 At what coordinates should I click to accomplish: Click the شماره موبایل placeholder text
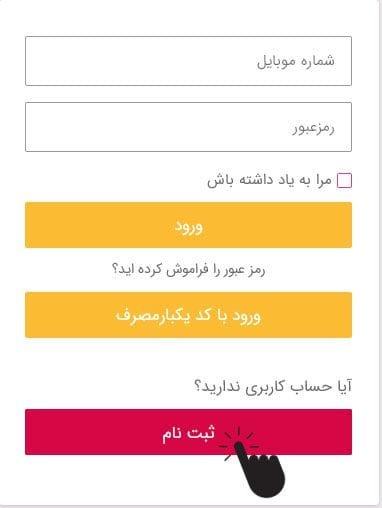[296, 61]
